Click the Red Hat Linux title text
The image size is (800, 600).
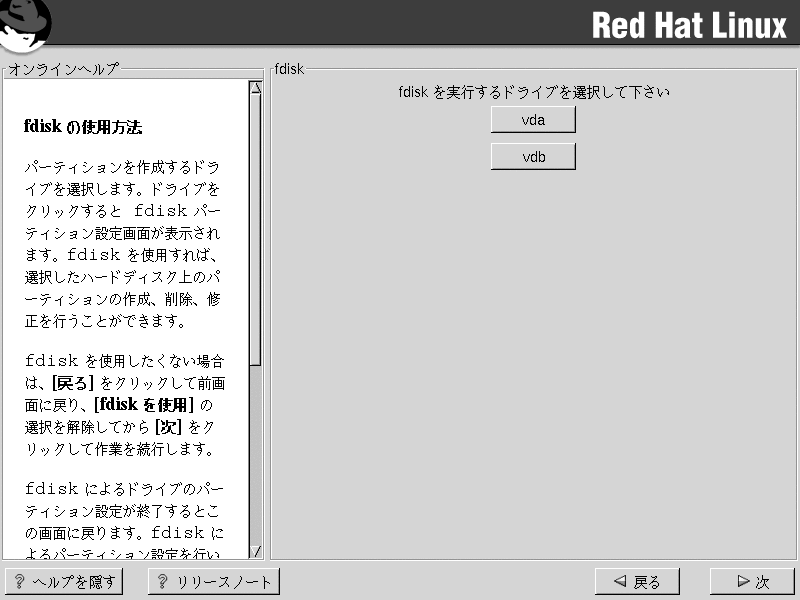tap(689, 25)
